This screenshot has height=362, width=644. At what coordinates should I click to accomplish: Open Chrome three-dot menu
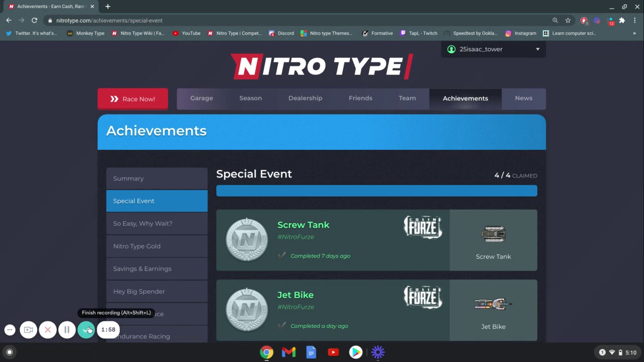(634, 21)
